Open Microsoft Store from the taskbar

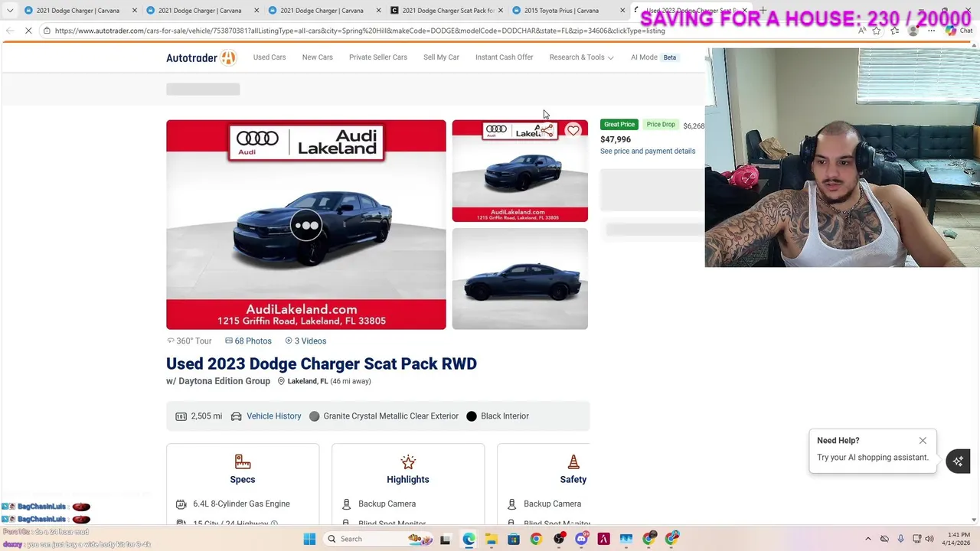pos(513,539)
